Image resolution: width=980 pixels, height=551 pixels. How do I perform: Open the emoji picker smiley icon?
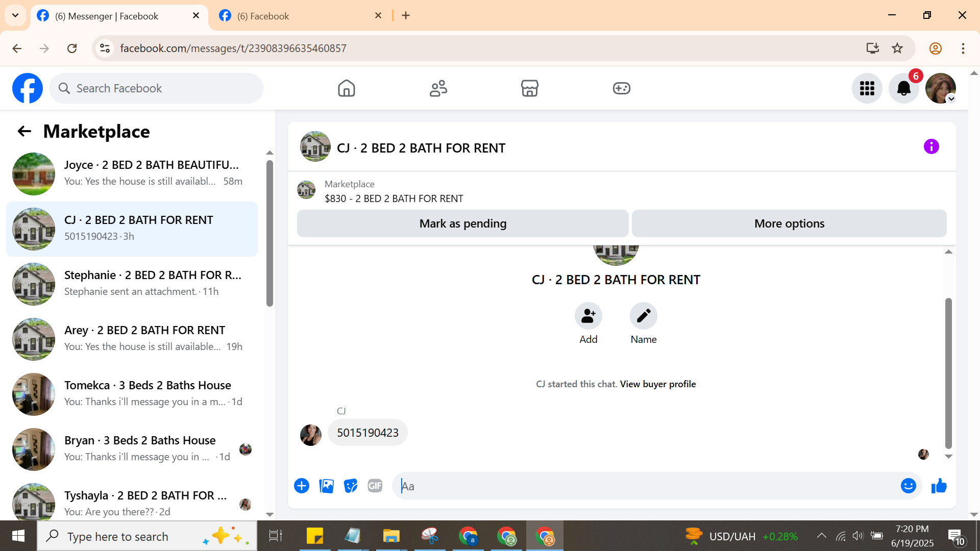[x=909, y=486]
